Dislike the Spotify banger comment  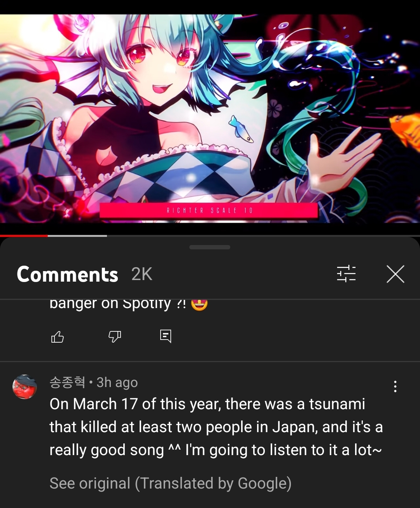115,336
